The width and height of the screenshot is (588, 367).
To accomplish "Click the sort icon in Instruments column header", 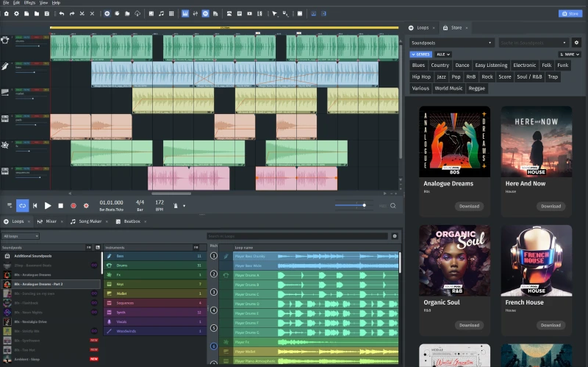I will tap(196, 247).
